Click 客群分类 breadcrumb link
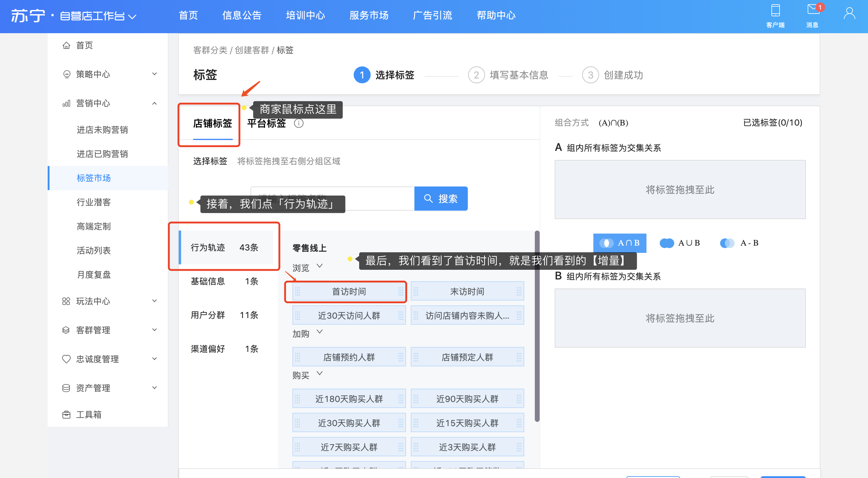Image resolution: width=868 pixels, height=478 pixels. (210, 50)
